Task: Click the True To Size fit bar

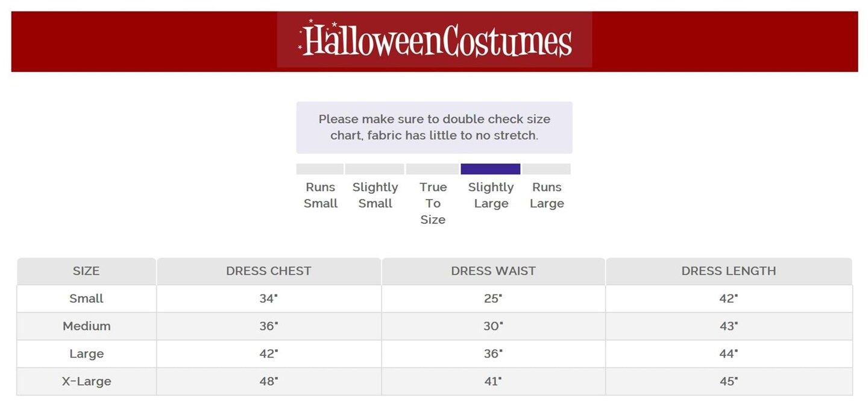Action: (432, 169)
